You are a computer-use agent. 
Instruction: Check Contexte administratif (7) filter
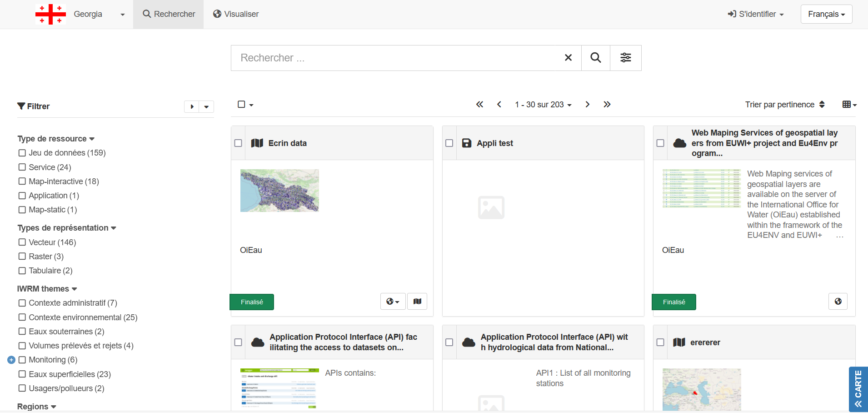(22, 303)
